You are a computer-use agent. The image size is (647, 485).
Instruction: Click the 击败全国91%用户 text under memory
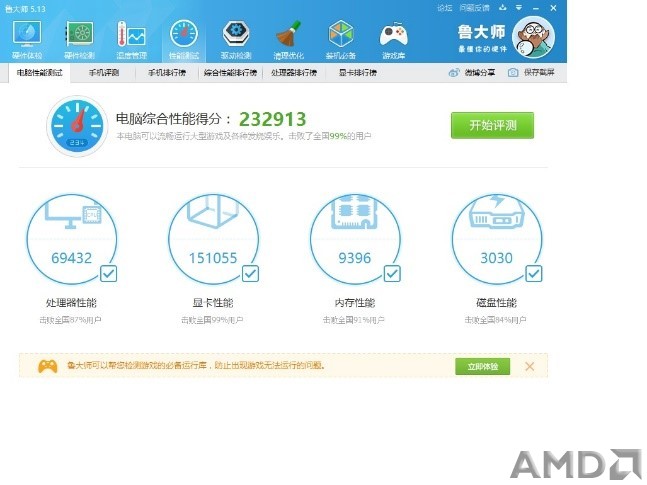354,320
